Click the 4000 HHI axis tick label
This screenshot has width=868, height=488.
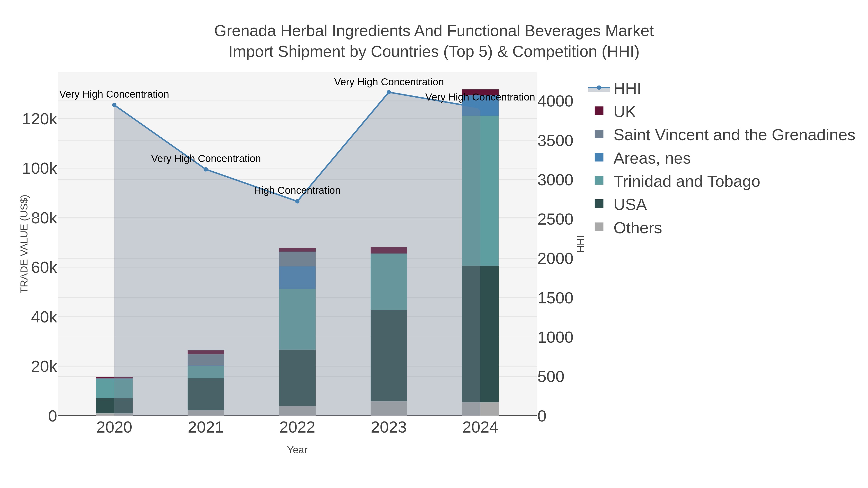tap(555, 101)
